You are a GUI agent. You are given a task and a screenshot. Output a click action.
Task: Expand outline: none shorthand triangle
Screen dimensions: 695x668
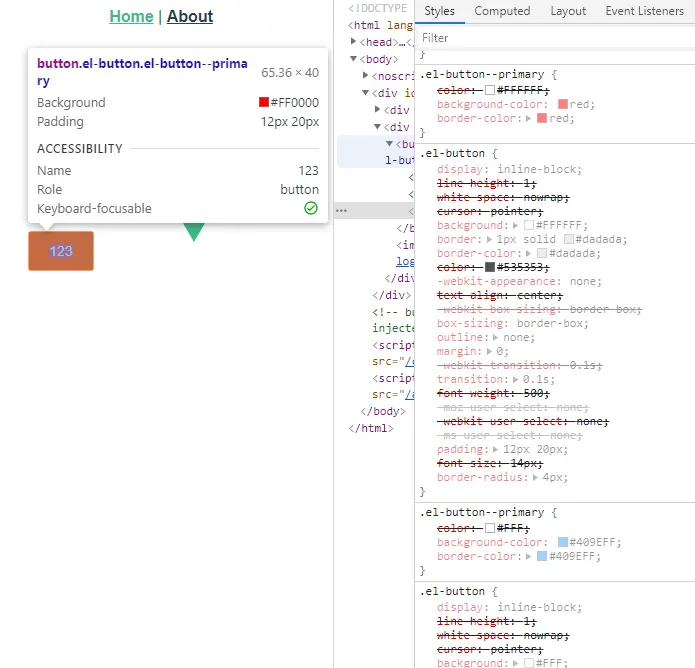pos(495,337)
